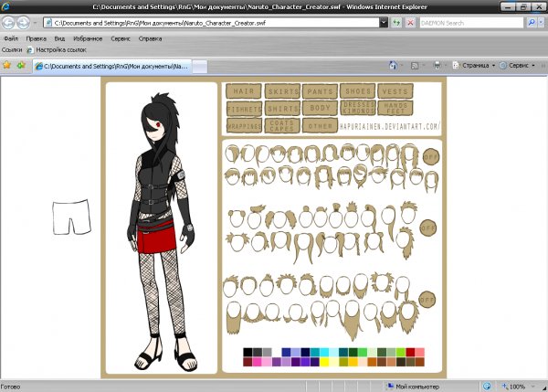Image resolution: width=548 pixels, height=392 pixels.
Task: Click the white shorts item on the left
Action: coord(71,217)
